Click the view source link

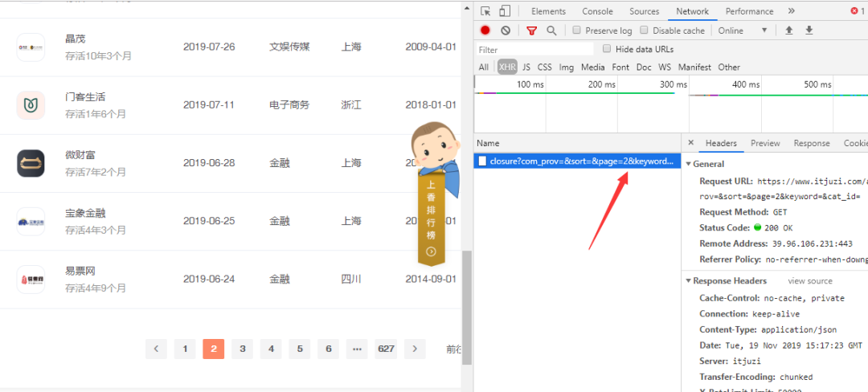(x=809, y=281)
